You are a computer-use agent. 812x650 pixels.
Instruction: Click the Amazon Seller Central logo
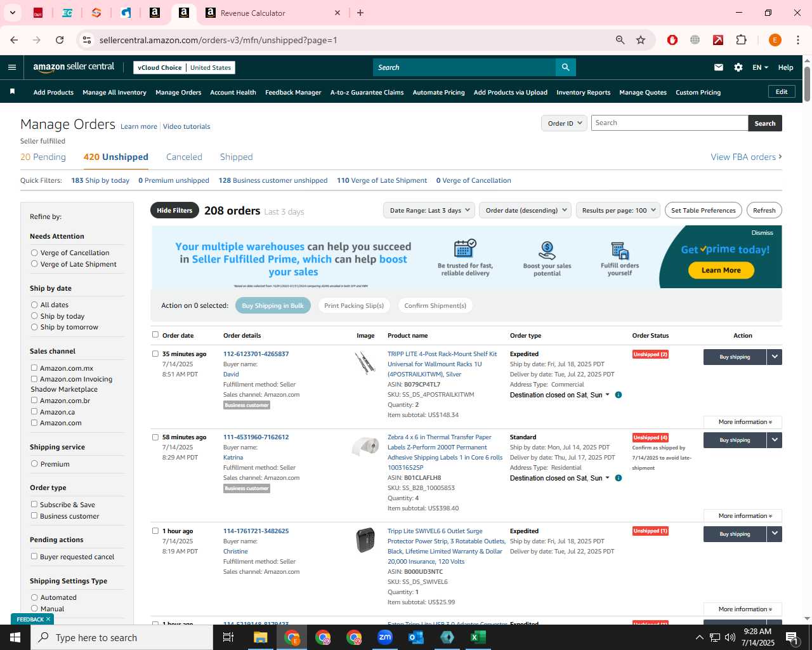[x=74, y=67]
